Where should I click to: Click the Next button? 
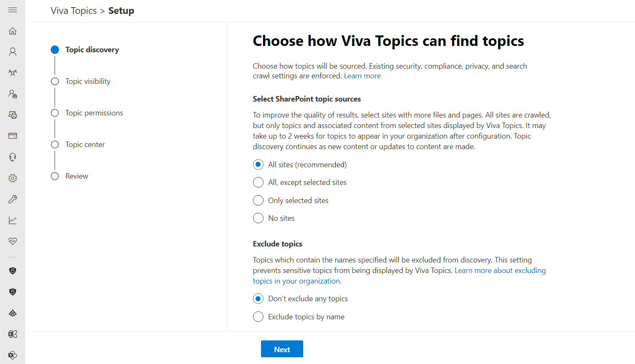coord(282,349)
